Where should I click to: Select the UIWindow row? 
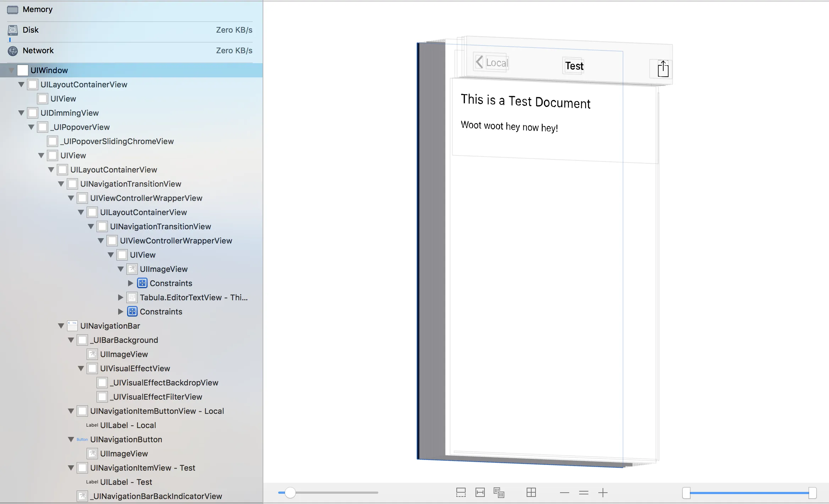[x=49, y=70]
